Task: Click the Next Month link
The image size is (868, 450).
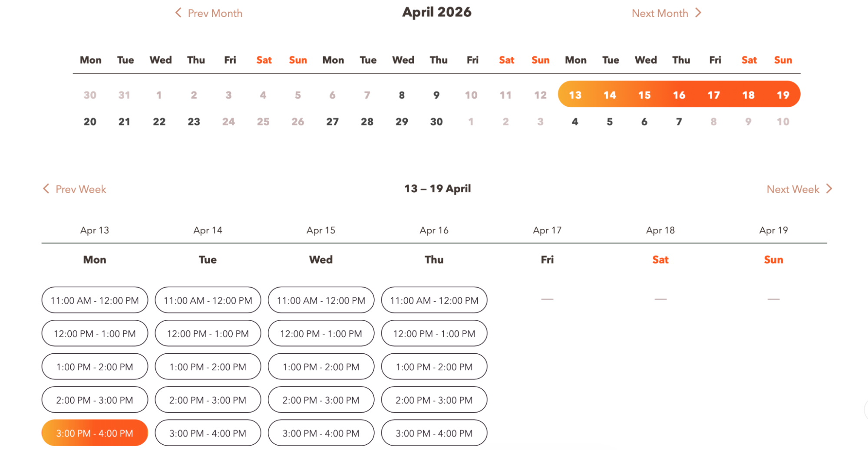Action: (660, 13)
